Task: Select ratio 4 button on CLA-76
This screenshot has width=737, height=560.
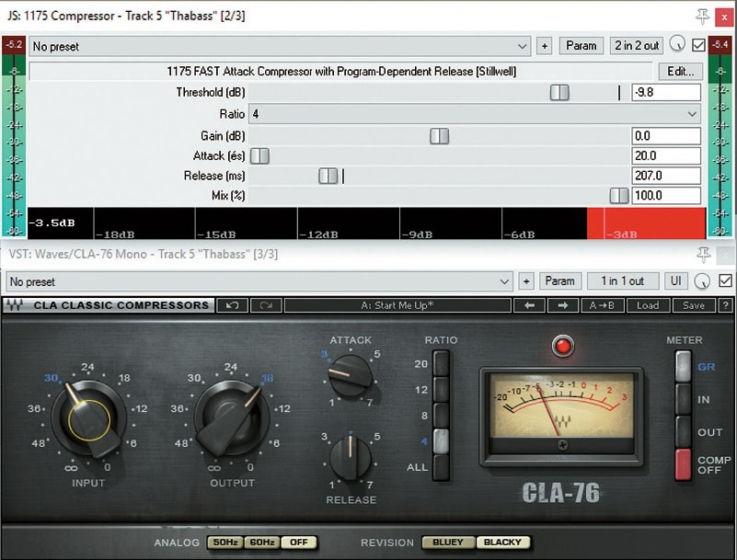Action: pos(441,441)
